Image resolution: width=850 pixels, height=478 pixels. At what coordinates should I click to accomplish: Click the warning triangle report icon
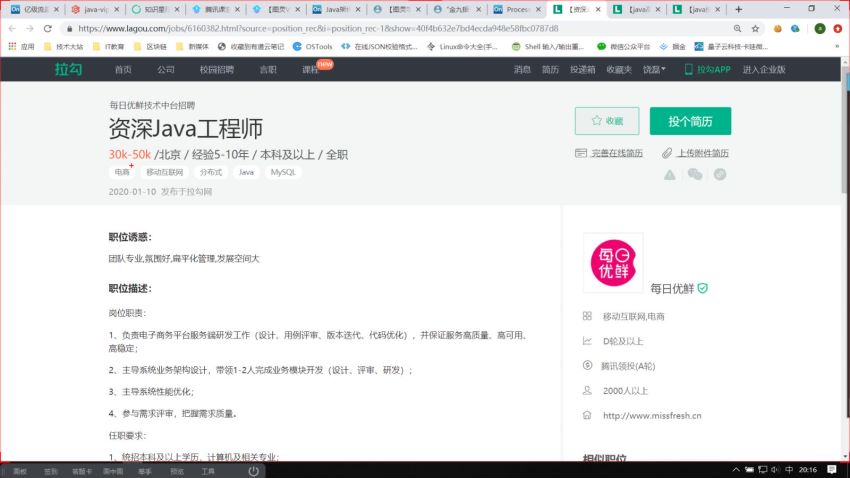[x=669, y=175]
